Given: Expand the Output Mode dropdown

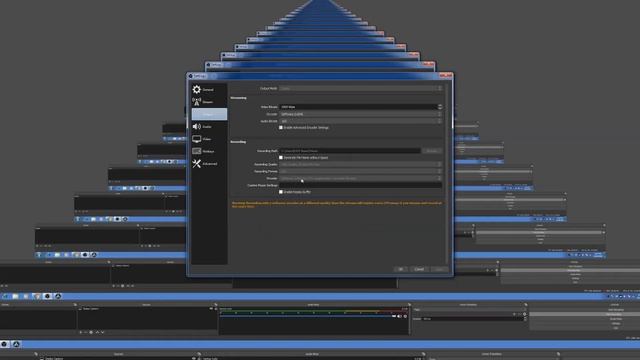Looking at the screenshot, I should 360,88.
